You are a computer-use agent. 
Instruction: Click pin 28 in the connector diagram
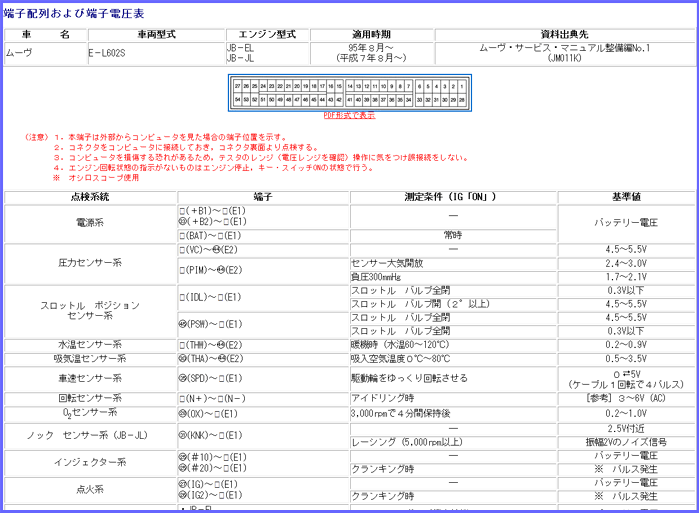[x=461, y=100]
